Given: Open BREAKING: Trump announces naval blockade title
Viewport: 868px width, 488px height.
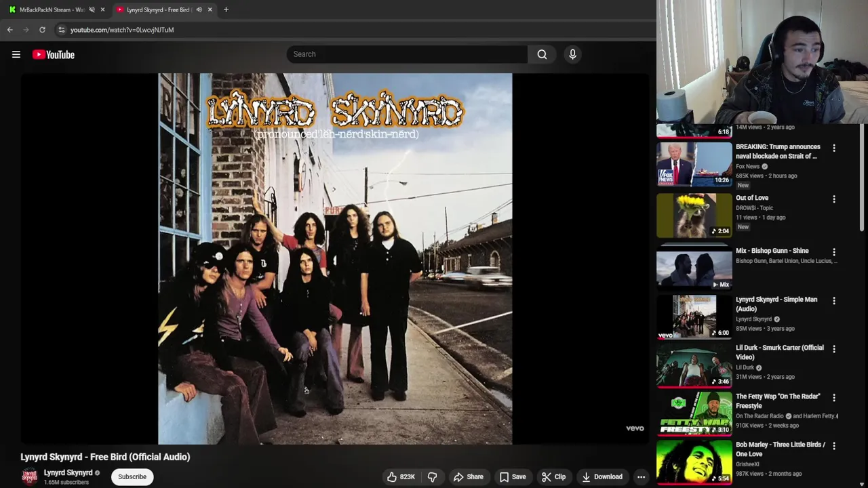Looking at the screenshot, I should tap(778, 151).
